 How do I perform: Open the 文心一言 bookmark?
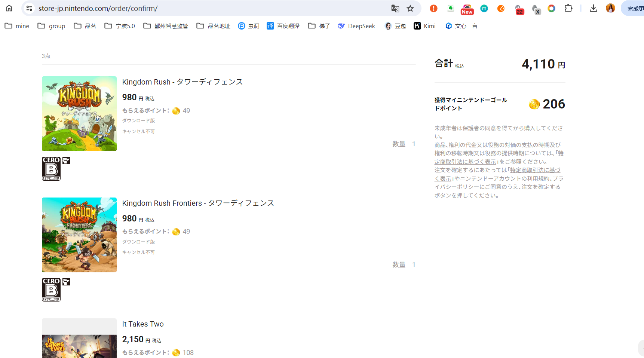461,26
